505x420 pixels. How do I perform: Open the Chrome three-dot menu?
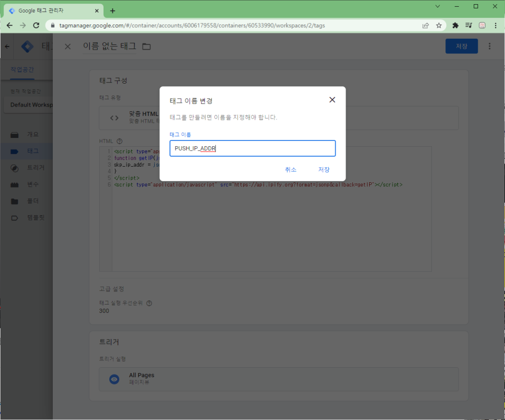point(496,26)
